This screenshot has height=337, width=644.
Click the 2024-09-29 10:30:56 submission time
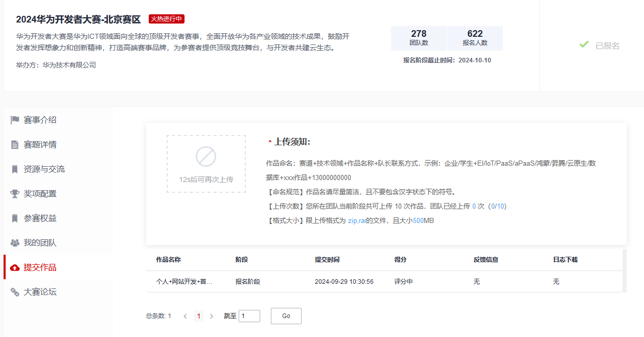(x=344, y=282)
